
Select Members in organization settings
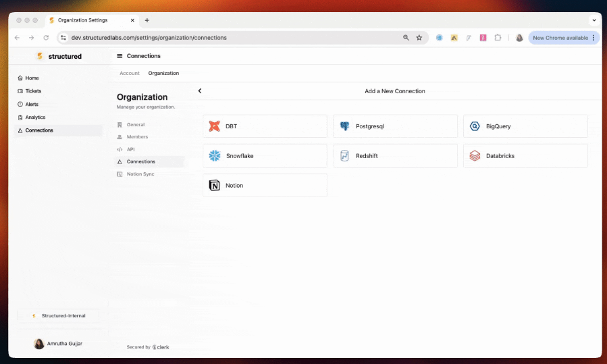point(150,137)
